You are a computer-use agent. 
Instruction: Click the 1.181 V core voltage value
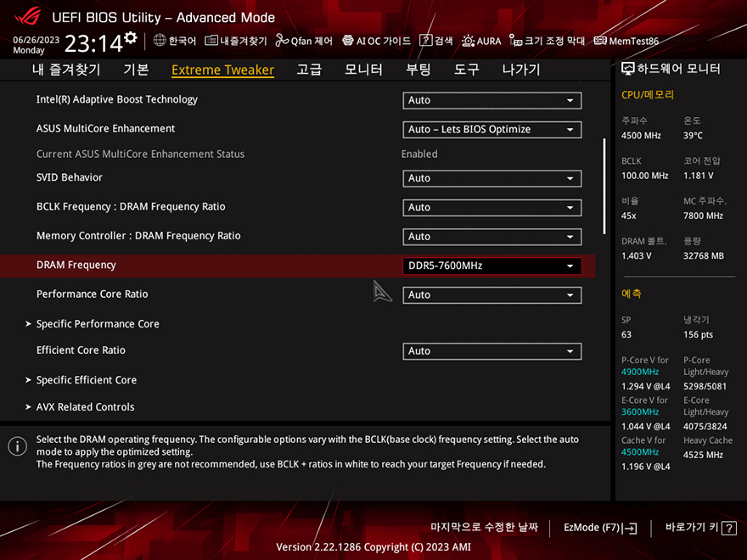[x=699, y=176]
